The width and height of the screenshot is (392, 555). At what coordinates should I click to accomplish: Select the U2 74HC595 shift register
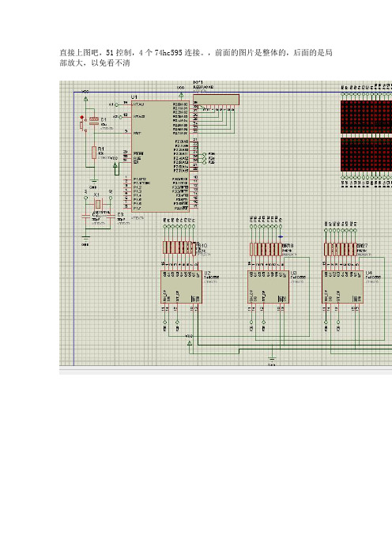pos(181,287)
